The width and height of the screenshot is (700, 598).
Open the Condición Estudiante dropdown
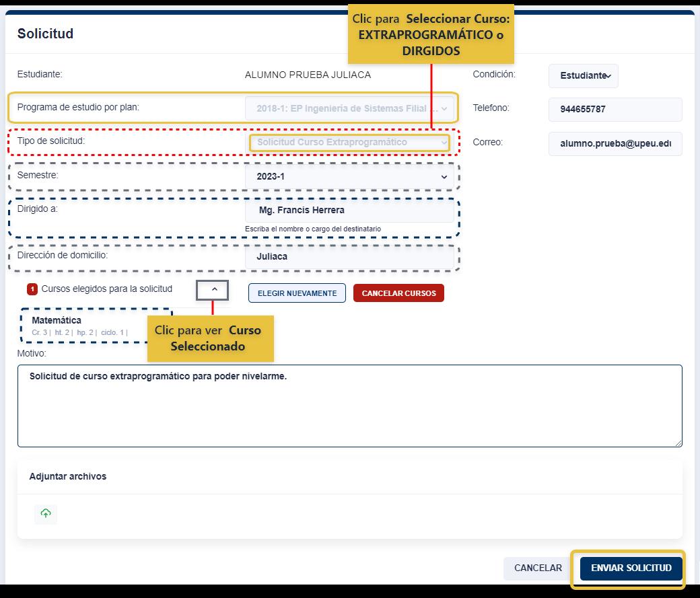point(583,75)
